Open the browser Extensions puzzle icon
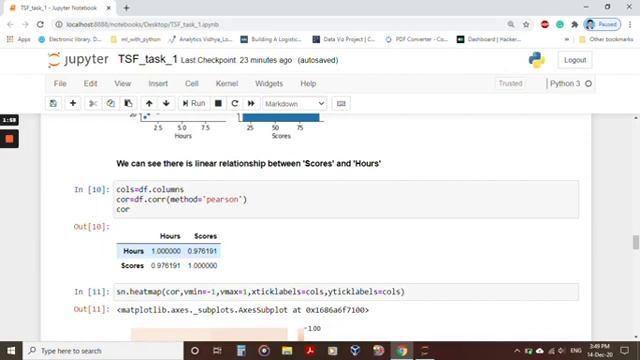Image resolution: width=640 pixels, height=360 pixels. [575, 24]
